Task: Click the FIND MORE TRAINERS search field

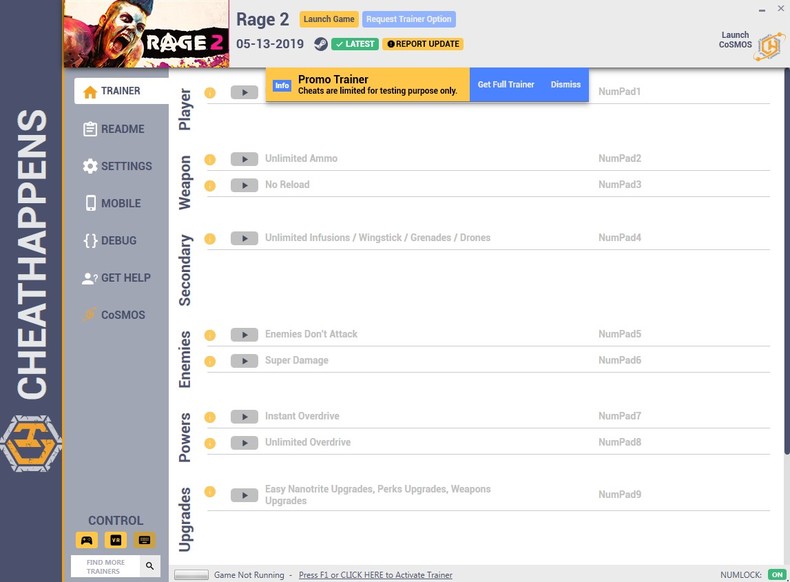Action: [x=106, y=566]
